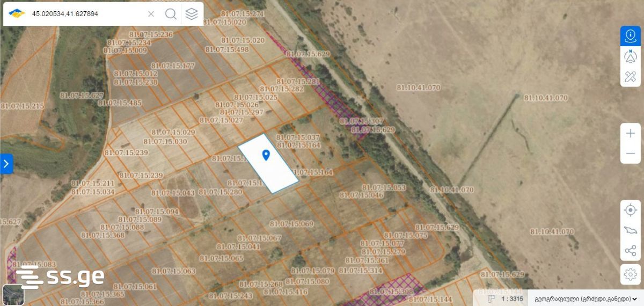
Task: Select parcel labeled 81.07.15.009
Action: (126, 50)
